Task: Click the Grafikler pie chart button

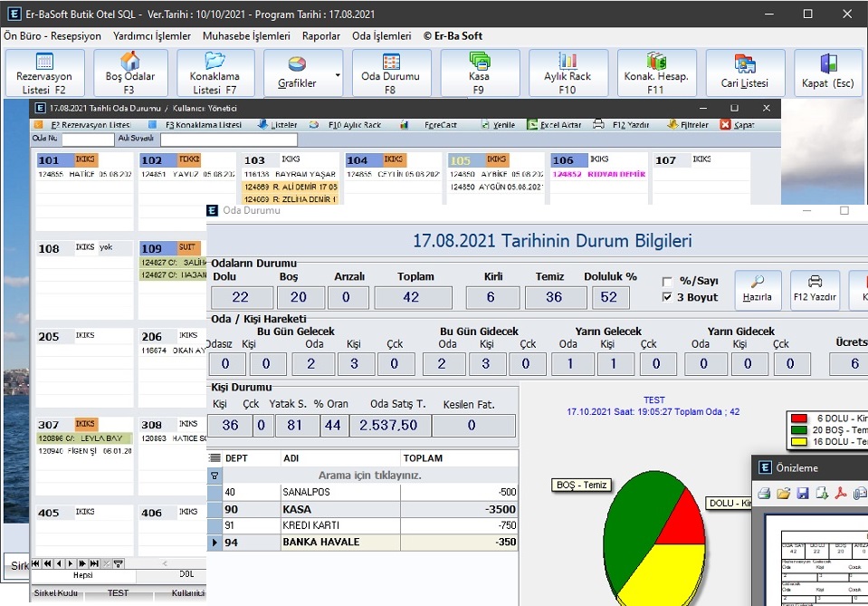Action: [297, 72]
